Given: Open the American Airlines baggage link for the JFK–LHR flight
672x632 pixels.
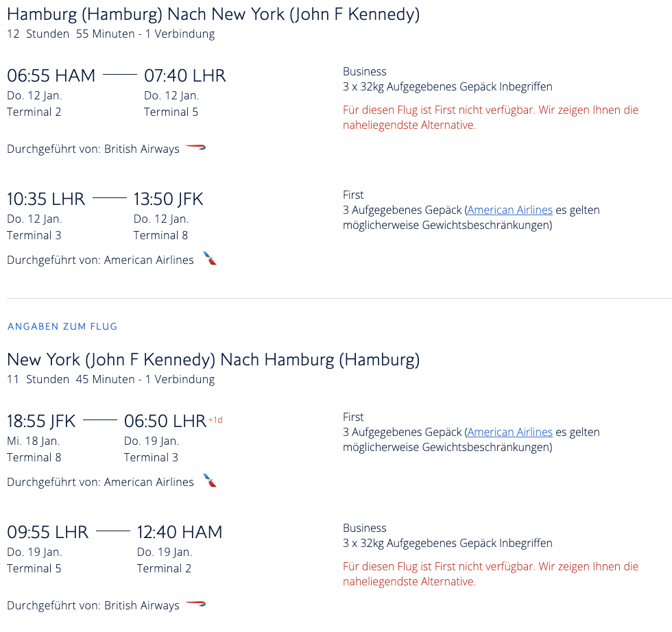Looking at the screenshot, I should pyautogui.click(x=509, y=432).
